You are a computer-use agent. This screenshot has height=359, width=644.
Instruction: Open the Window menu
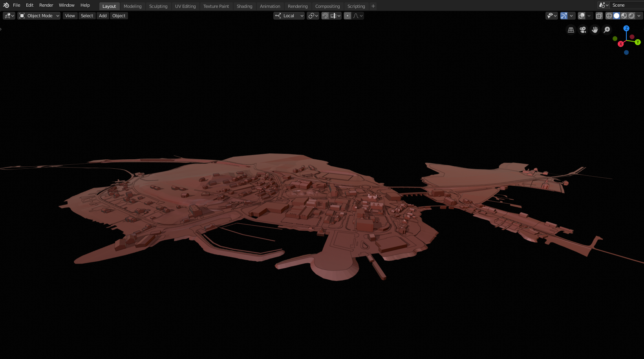pyautogui.click(x=67, y=5)
